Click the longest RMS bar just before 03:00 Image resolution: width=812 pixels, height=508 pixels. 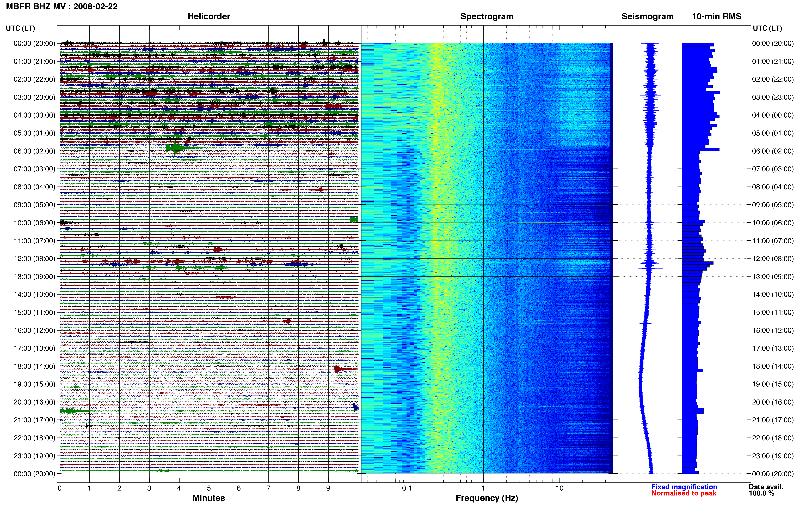coord(701,92)
